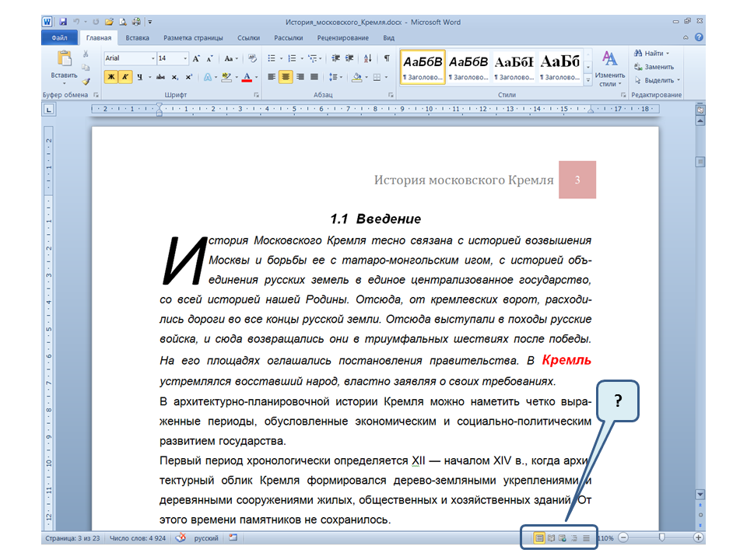Toggle show paragraph marks (¶)
The width and height of the screenshot is (747, 560).
[387, 58]
